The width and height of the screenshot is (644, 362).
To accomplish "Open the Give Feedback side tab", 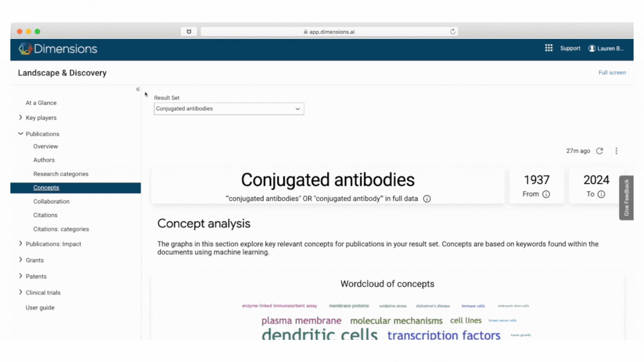I will coord(626,198).
